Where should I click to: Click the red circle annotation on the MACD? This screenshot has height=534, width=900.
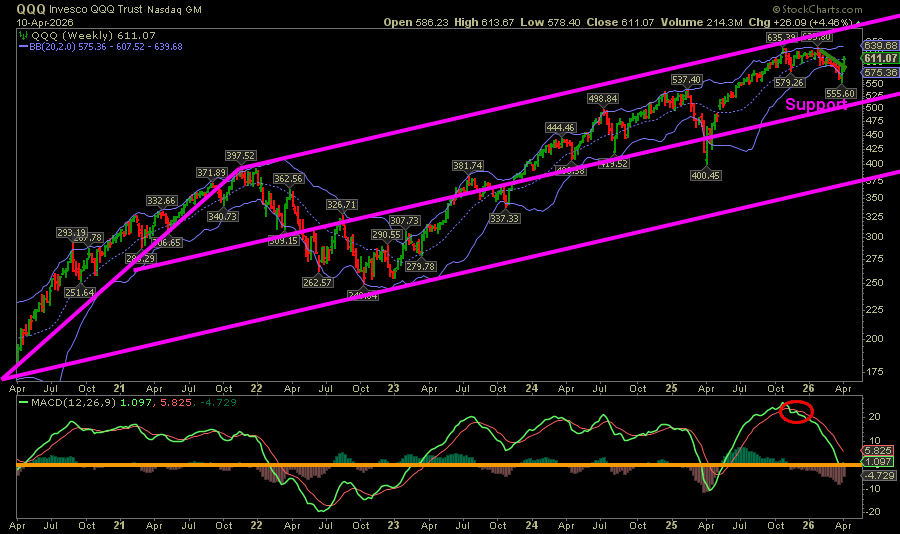(x=797, y=410)
